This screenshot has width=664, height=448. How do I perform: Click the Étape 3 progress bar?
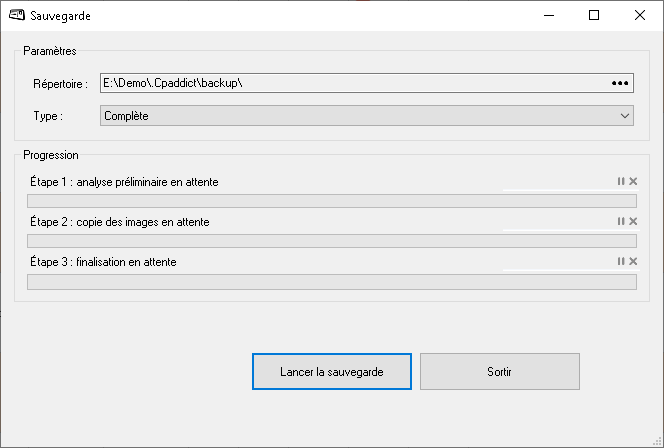(x=331, y=281)
